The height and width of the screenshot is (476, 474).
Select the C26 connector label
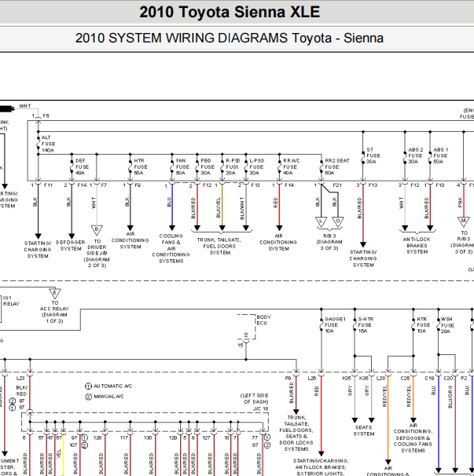[405, 379]
